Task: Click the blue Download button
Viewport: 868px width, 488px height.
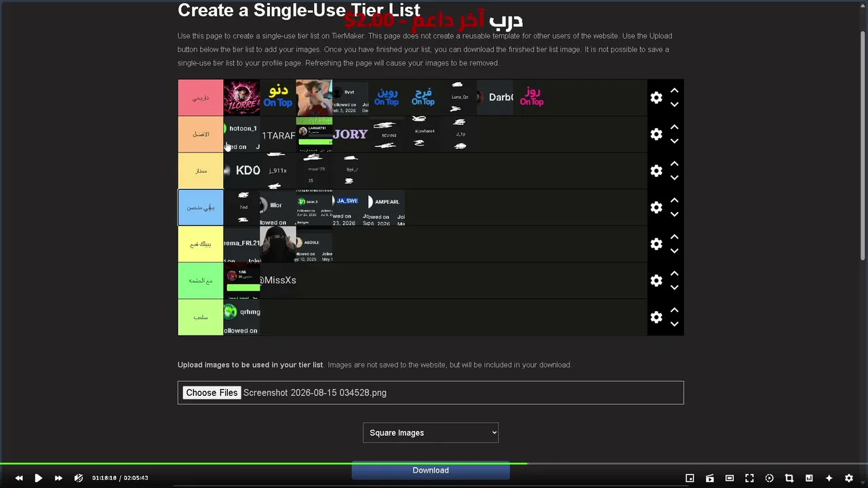Action: click(x=431, y=470)
